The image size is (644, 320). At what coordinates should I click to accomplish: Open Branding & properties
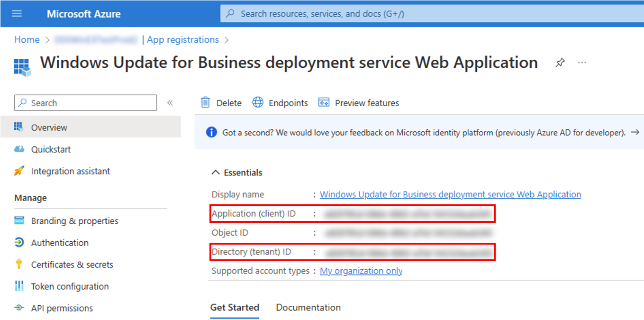click(75, 221)
